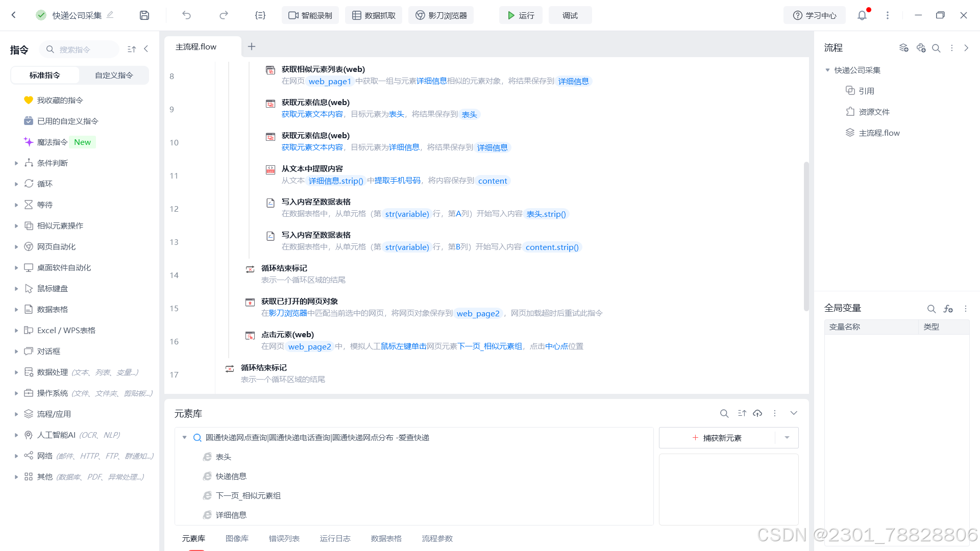Open dropdown arrow beside 捕获新元素
Viewport: 980px width, 551px height.
pyautogui.click(x=787, y=438)
